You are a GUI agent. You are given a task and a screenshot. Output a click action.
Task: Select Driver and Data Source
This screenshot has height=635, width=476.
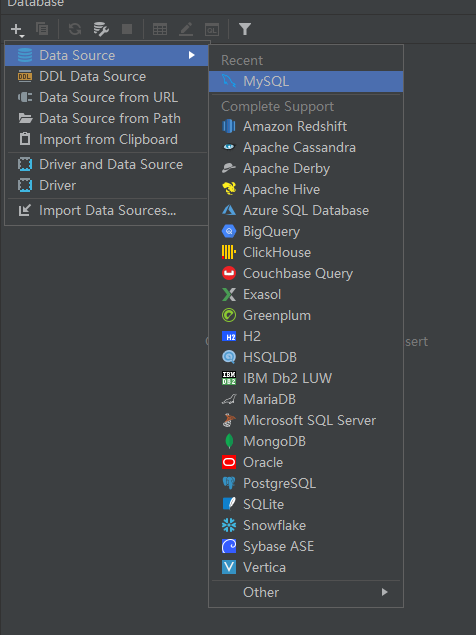pos(107,164)
